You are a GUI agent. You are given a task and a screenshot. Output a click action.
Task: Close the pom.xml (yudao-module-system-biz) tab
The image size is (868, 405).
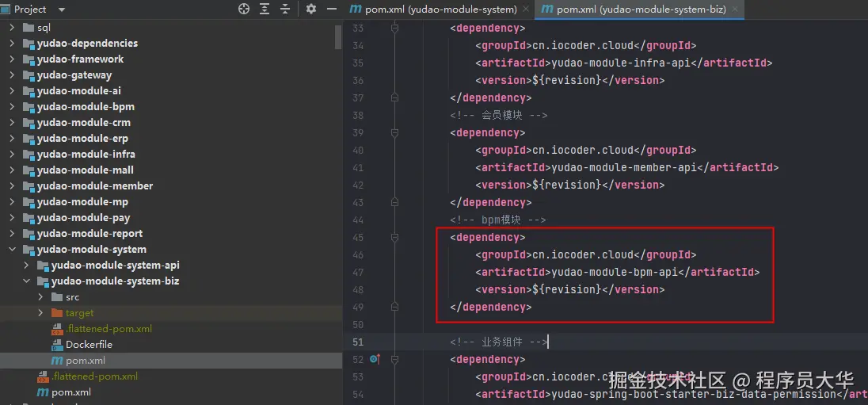[x=735, y=10]
